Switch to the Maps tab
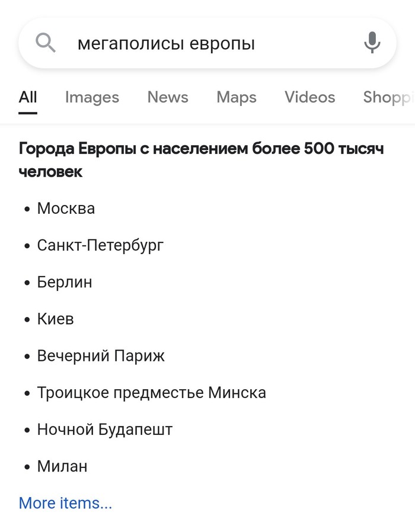This screenshot has width=415, height=532. (x=236, y=97)
